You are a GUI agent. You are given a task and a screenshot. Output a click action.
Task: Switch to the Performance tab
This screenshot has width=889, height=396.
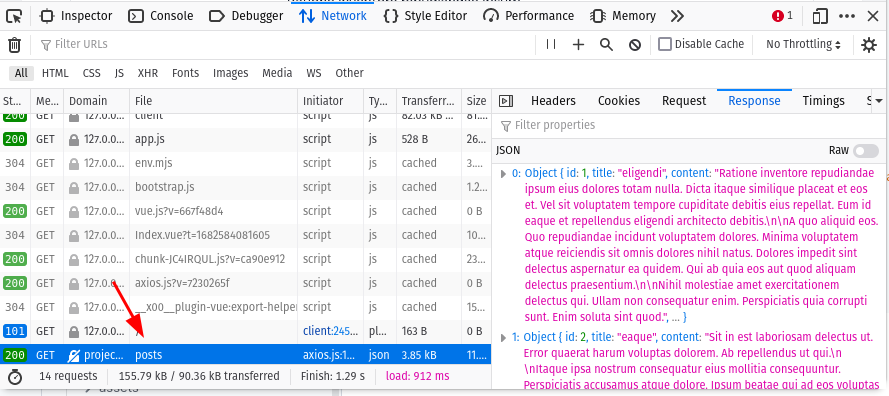point(528,16)
